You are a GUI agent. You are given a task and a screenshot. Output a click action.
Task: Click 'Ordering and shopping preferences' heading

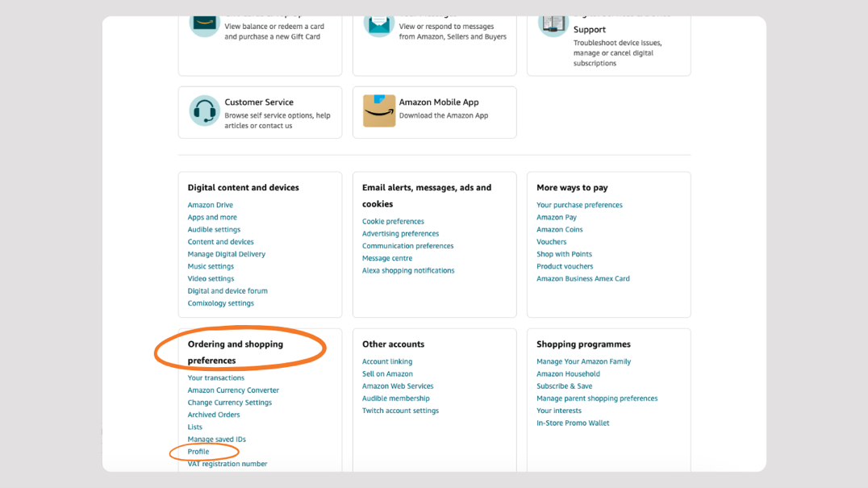236,352
